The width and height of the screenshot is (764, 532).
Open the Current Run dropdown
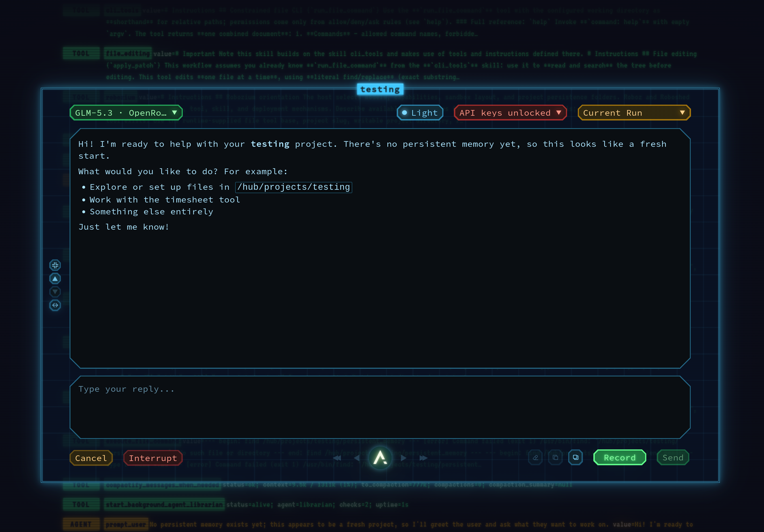[634, 113]
